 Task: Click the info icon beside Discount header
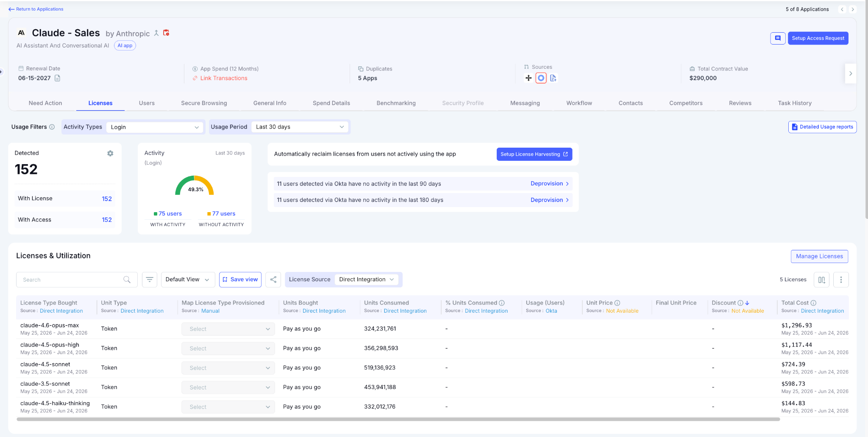pyautogui.click(x=740, y=303)
